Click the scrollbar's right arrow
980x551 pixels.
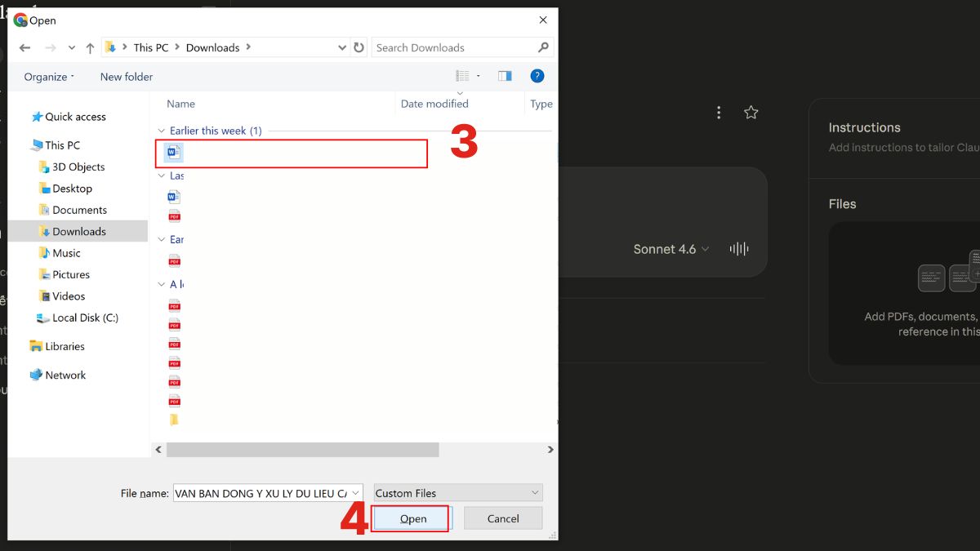(x=550, y=450)
